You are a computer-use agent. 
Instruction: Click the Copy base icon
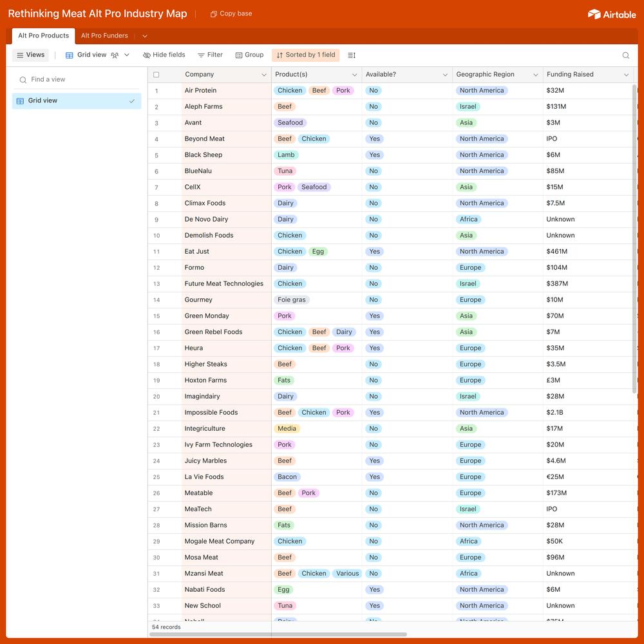214,14
